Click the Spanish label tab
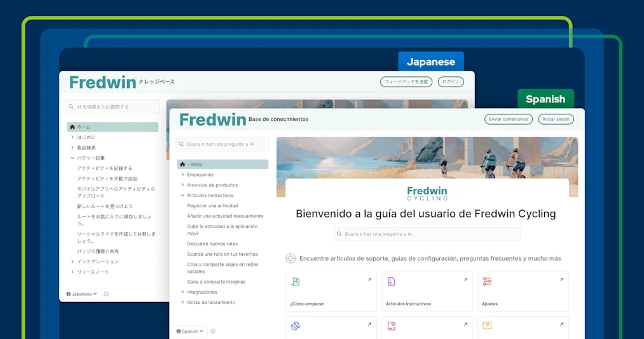Screen dimensions: 644x339 click(545, 99)
